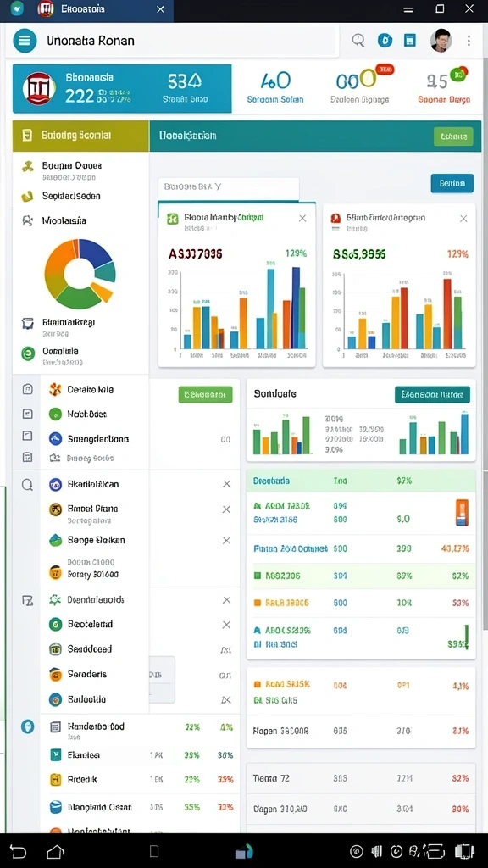Image resolution: width=488 pixels, height=868 pixels.
Task: Remove the Bkarlioltikan item with X
Action: (x=226, y=484)
